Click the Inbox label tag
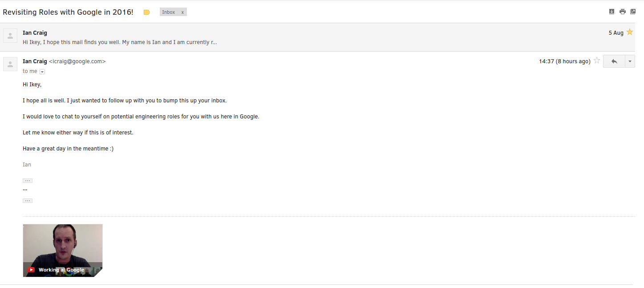This screenshot has width=644, height=288. click(x=169, y=12)
